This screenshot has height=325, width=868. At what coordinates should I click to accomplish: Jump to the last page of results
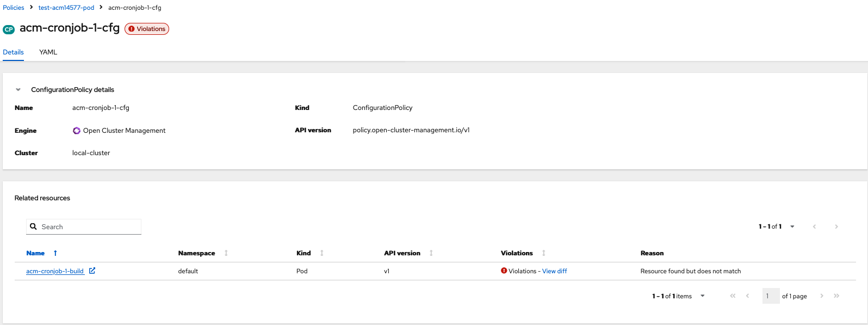point(836,296)
